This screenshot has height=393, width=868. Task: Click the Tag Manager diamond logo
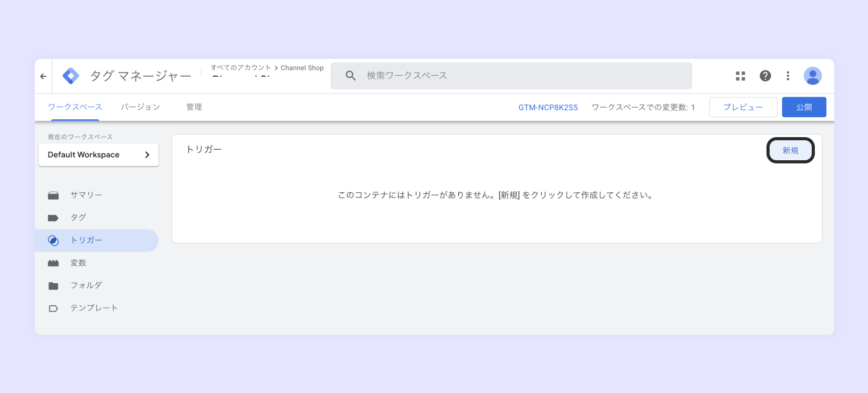click(x=71, y=76)
